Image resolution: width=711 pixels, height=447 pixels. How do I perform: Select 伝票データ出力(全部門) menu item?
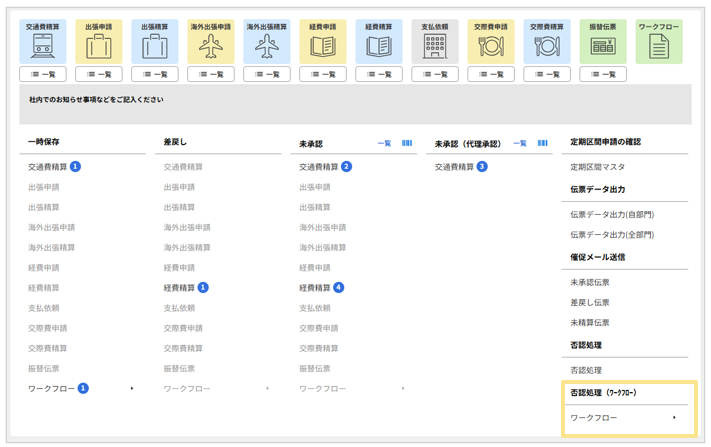click(611, 235)
